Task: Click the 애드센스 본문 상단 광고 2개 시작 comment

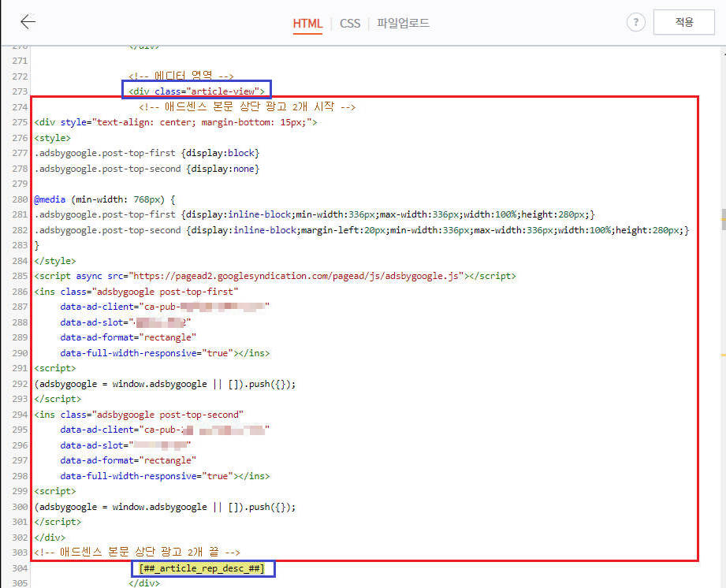Action: tap(247, 107)
